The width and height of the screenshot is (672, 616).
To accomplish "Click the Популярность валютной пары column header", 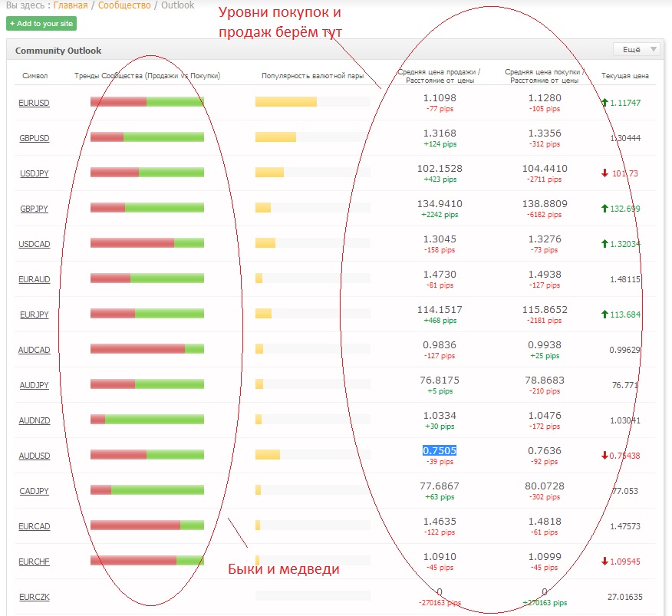I will tap(312, 76).
